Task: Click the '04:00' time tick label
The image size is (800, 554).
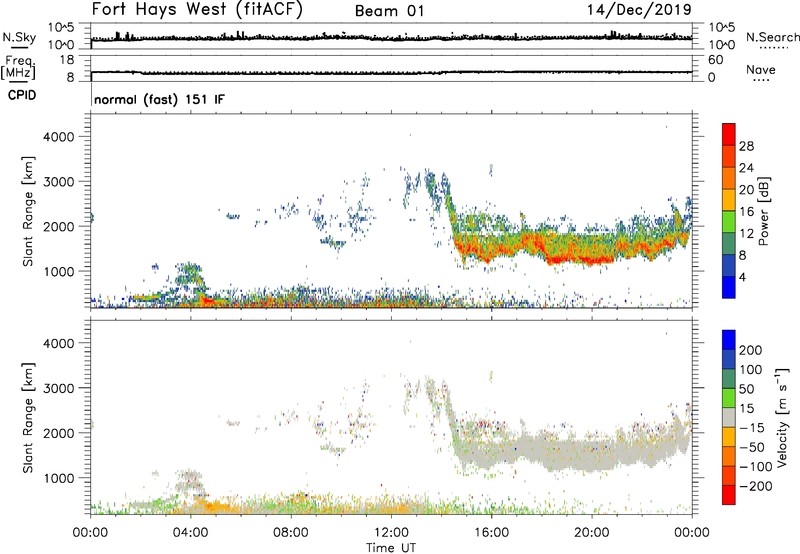Action: pyautogui.click(x=191, y=533)
